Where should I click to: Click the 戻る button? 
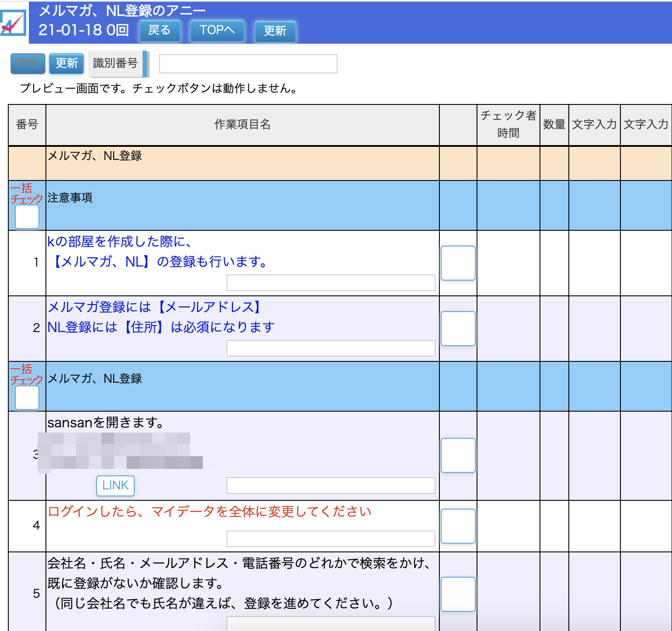coord(160,30)
